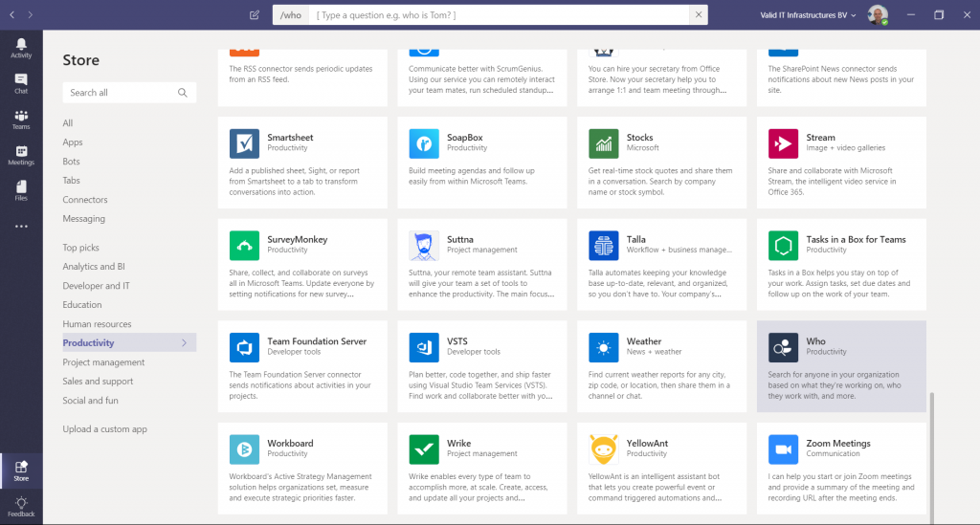This screenshot has height=525, width=980.
Task: Open the Developer and IT category
Action: [97, 286]
